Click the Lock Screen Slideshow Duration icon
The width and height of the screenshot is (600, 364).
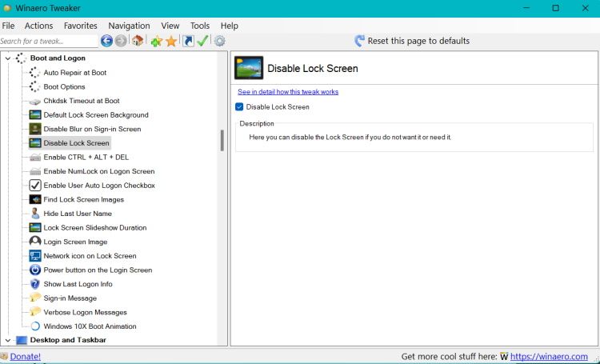pyautogui.click(x=35, y=228)
